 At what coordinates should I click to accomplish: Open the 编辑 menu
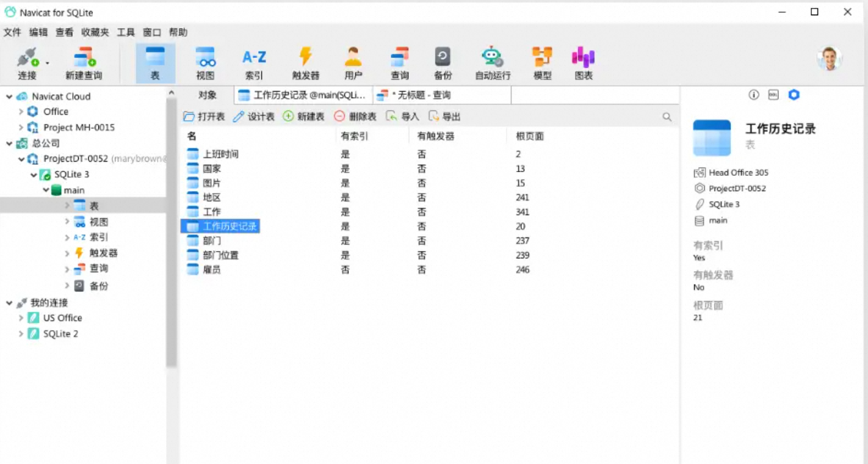pyautogui.click(x=38, y=32)
